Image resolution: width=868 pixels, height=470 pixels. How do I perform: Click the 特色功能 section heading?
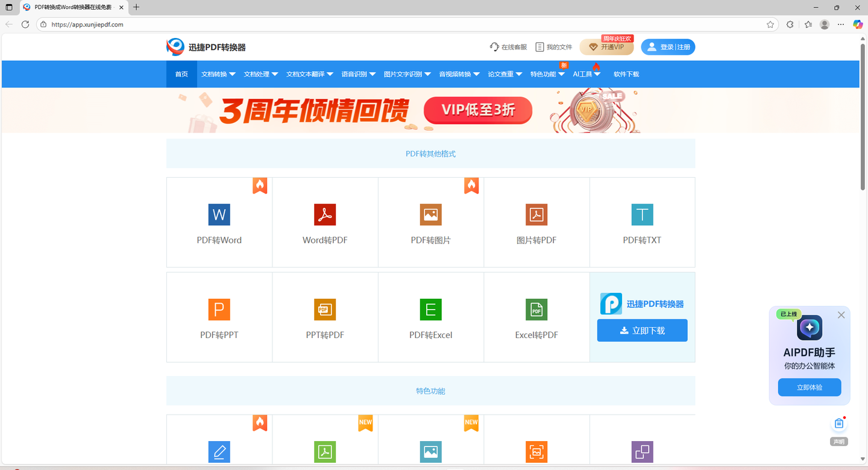[430, 391]
